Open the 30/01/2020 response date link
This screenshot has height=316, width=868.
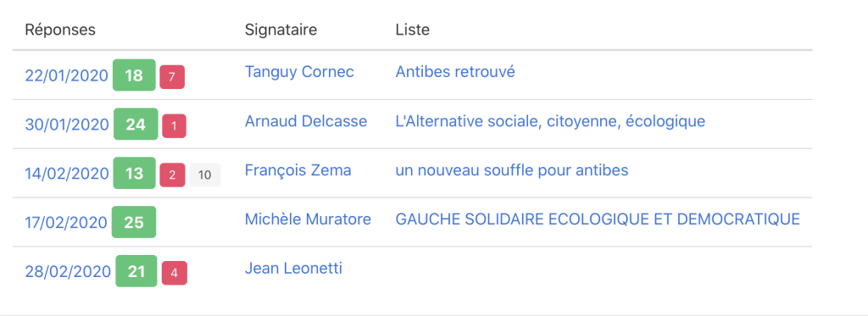[67, 125]
